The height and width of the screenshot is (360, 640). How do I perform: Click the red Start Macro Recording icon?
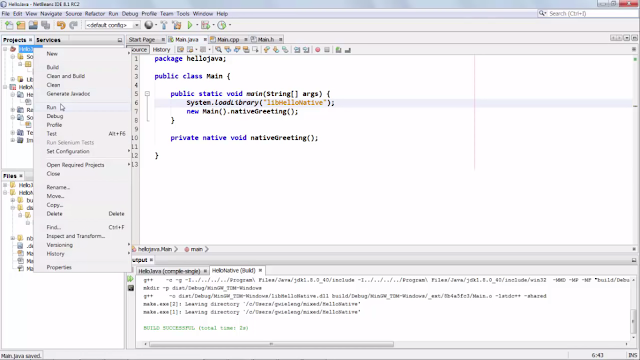click(x=318, y=50)
